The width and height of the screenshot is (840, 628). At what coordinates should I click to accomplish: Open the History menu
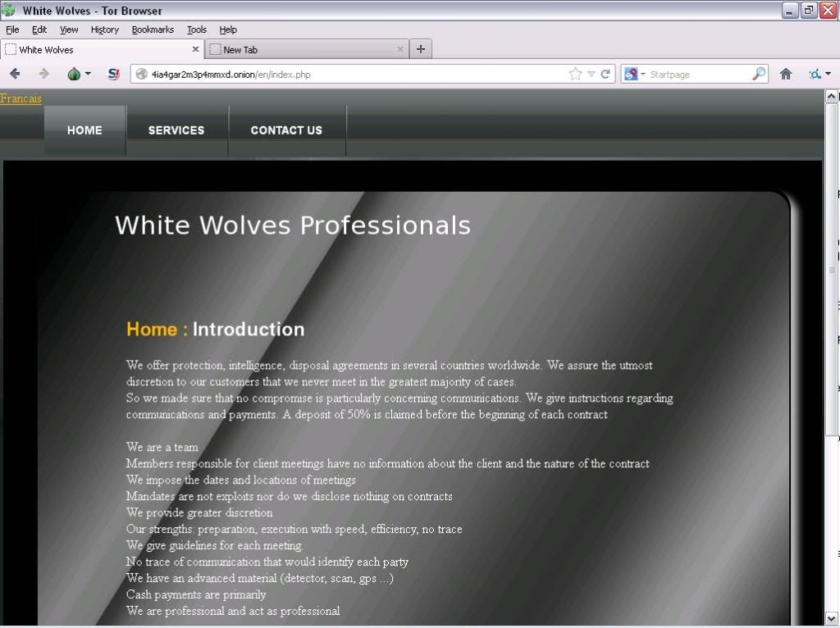pyautogui.click(x=104, y=30)
